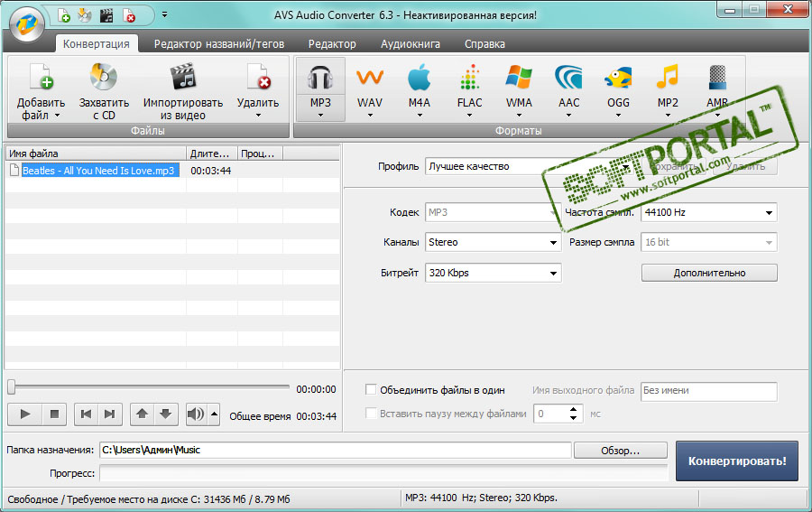Click the AVS application orb button

tap(27, 23)
